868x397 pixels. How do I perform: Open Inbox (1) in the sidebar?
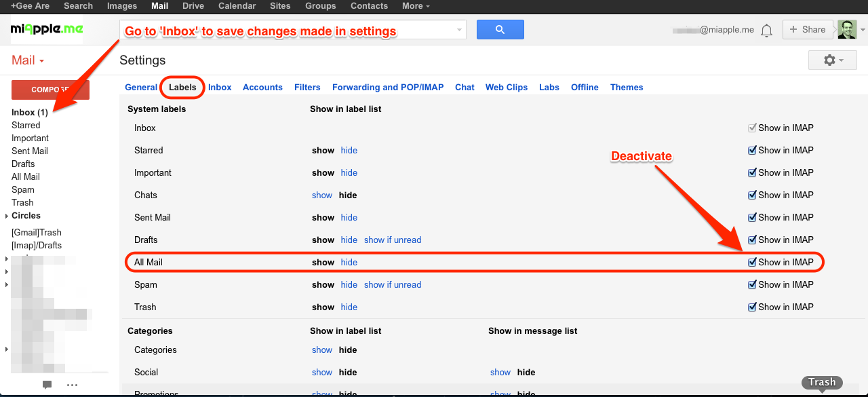pyautogui.click(x=29, y=113)
